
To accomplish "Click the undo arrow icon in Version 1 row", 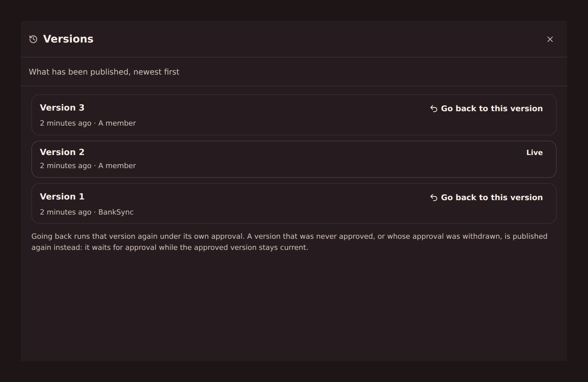I will tap(434, 198).
